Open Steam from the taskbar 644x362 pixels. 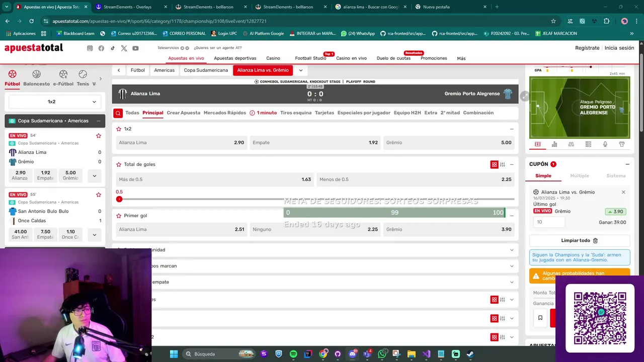(x=470, y=354)
